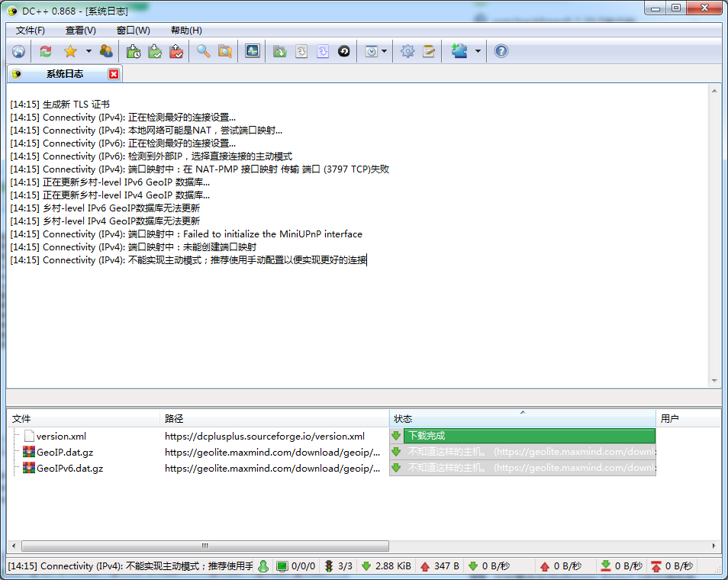Sort transfers by 状态 column header

tap(522, 419)
